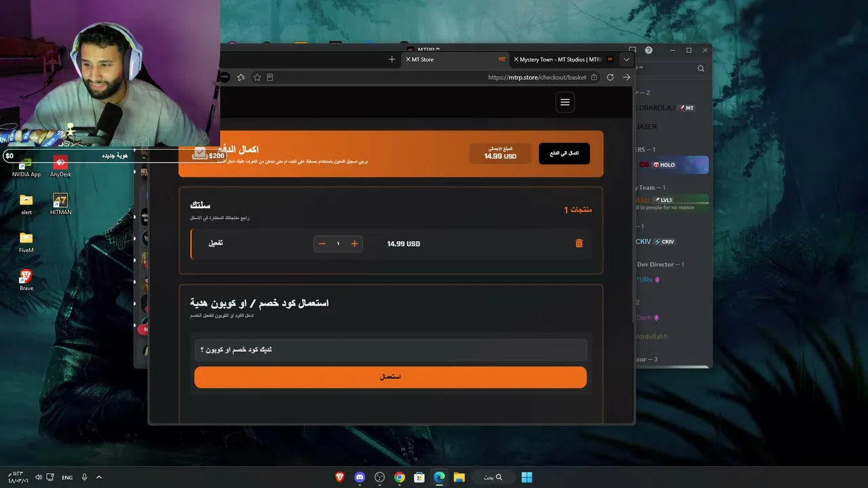Viewport: 868px width, 488px height.
Task: Toggle reader view icon in address bar
Action: click(270, 77)
